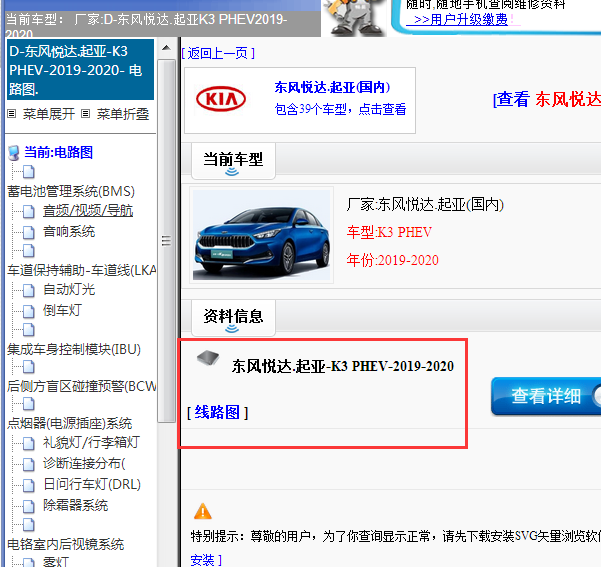Click the 年份:2019-2020 text
Viewport: 601px width, 567px height.
pos(392,260)
